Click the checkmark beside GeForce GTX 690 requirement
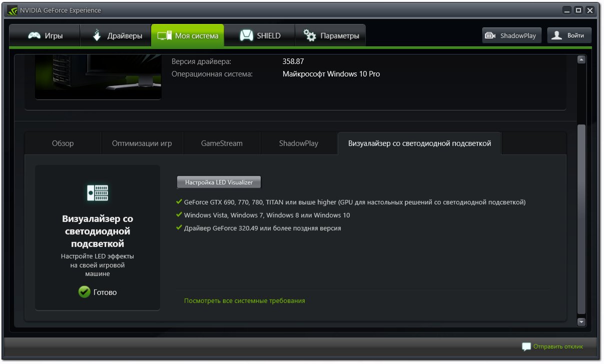 (179, 202)
